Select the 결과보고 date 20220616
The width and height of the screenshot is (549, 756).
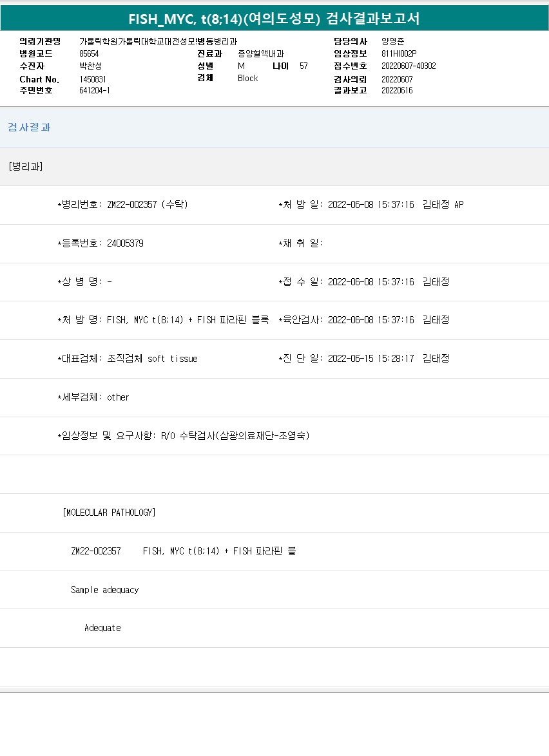(397, 91)
